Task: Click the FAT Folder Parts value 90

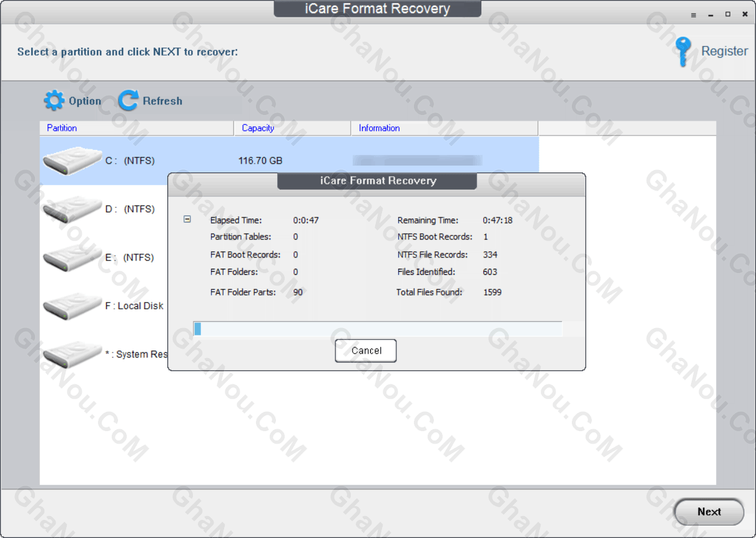Action: (x=298, y=292)
